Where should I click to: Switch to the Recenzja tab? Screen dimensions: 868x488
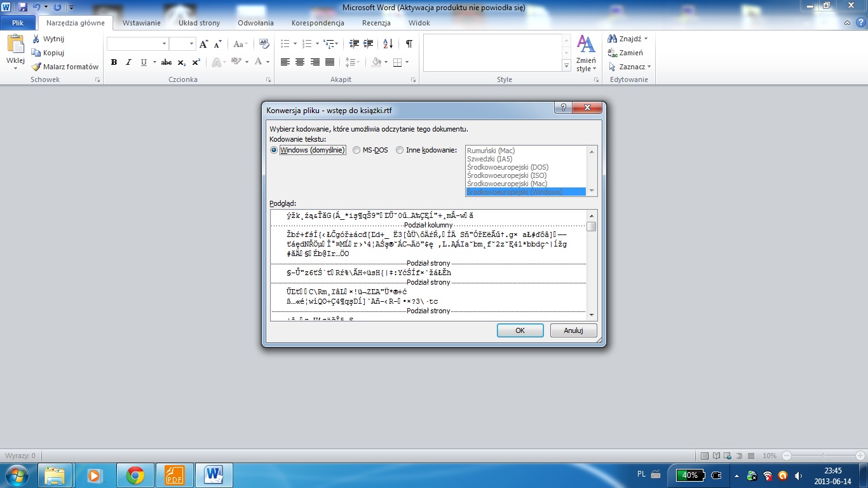coord(376,23)
